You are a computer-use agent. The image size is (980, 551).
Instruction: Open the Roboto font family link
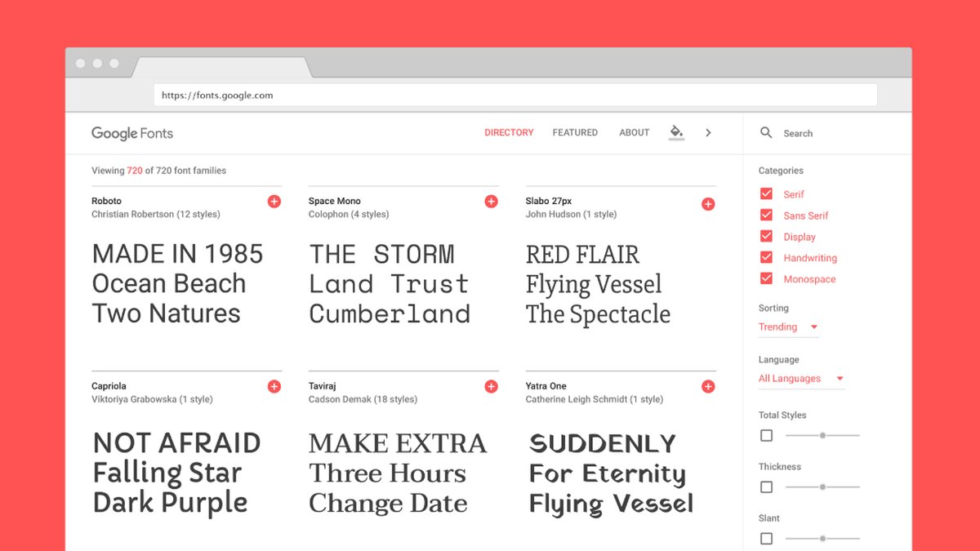tap(106, 201)
